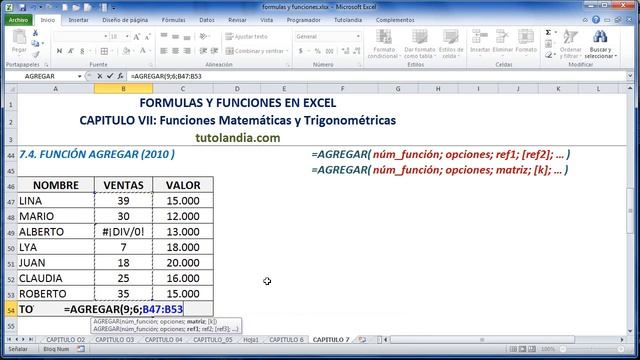Open Formato condicional menu

point(383,44)
